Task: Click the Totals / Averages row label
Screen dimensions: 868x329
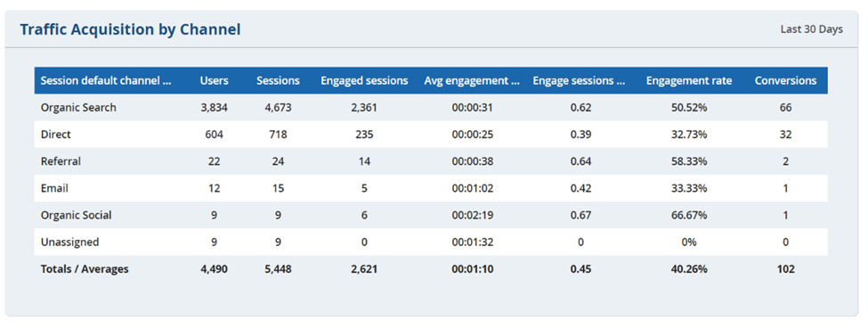Action: coord(85,269)
